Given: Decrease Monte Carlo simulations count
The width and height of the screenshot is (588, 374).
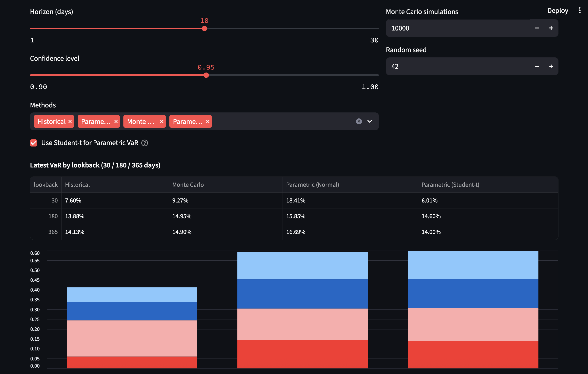Looking at the screenshot, I should pyautogui.click(x=537, y=28).
